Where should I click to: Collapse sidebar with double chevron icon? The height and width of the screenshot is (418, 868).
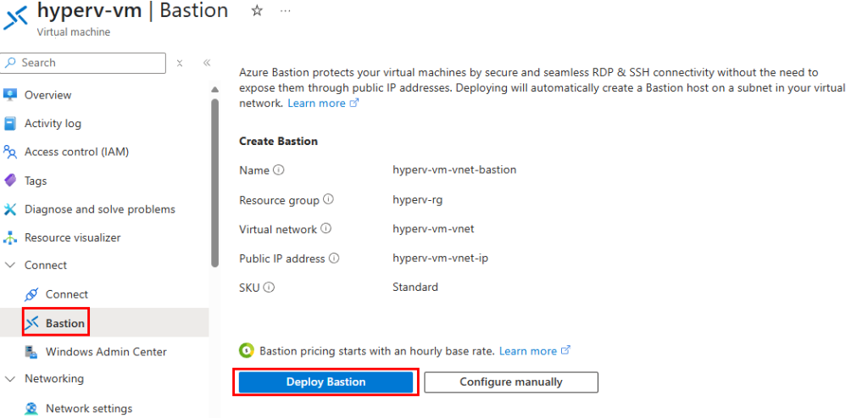coord(207,63)
